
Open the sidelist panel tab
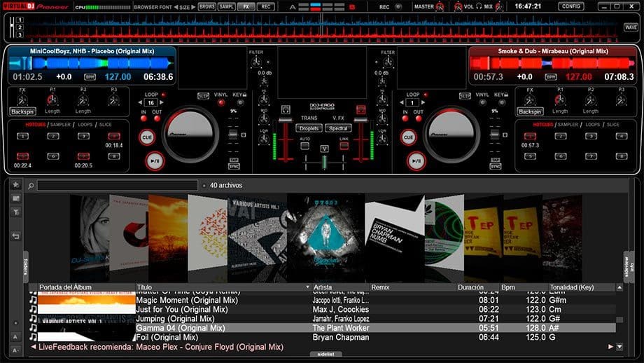coord(325,354)
